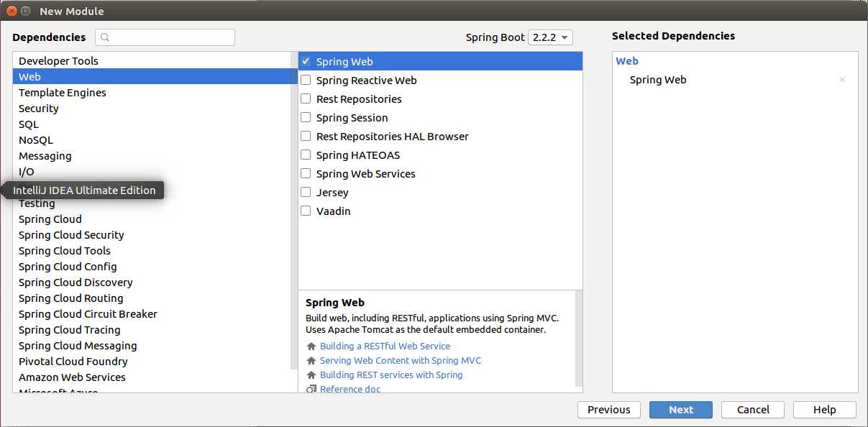The width and height of the screenshot is (868, 427).
Task: Click the home icon beside Building REST services
Action: pos(311,375)
